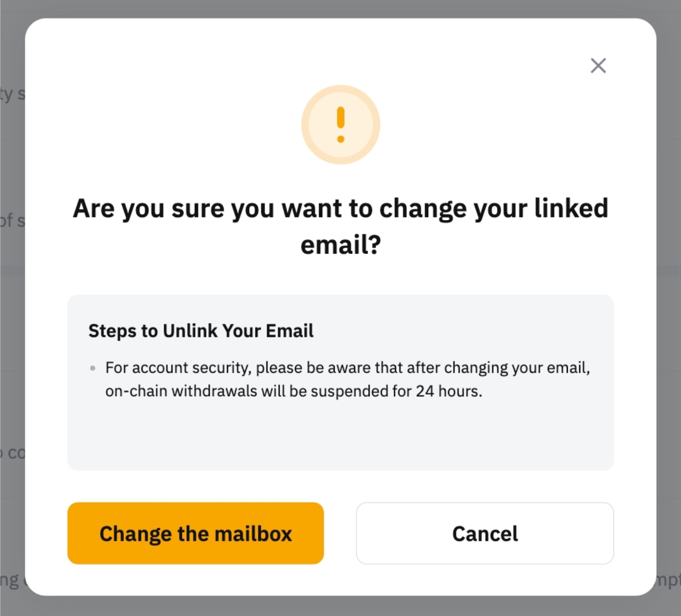
Task: Click the cut-off "ng" text at bottom left
Action: pyautogui.click(x=10, y=580)
